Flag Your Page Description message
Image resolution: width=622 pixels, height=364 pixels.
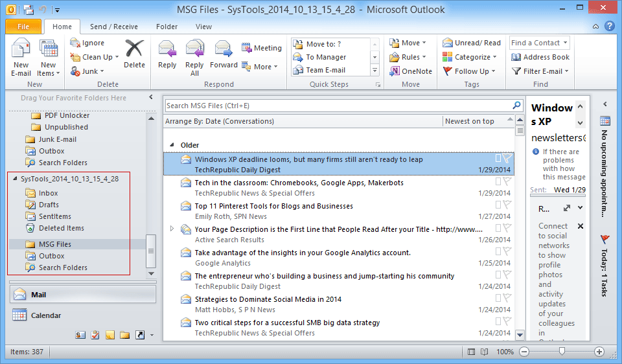(507, 228)
